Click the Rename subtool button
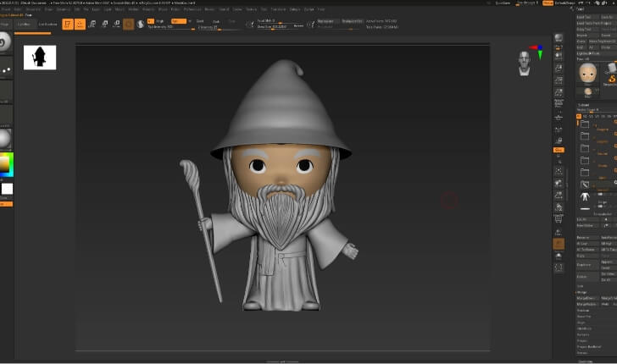This screenshot has height=364, width=617. click(587, 238)
